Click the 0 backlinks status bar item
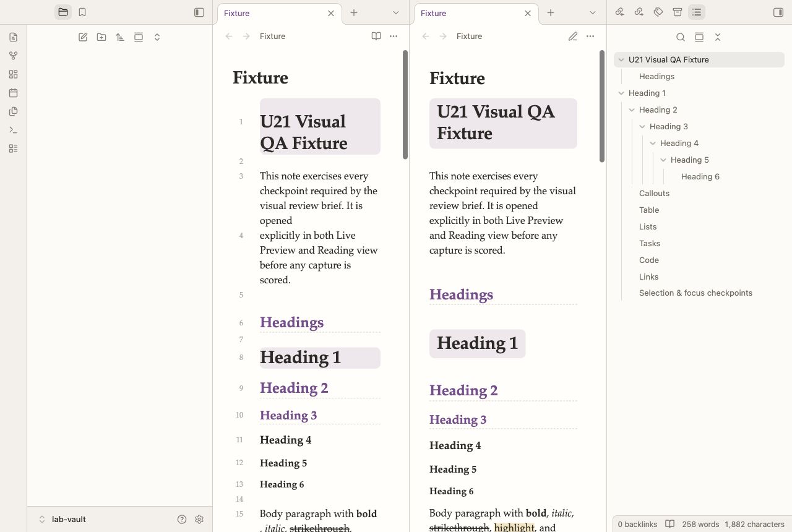This screenshot has width=792, height=532. pos(637,525)
